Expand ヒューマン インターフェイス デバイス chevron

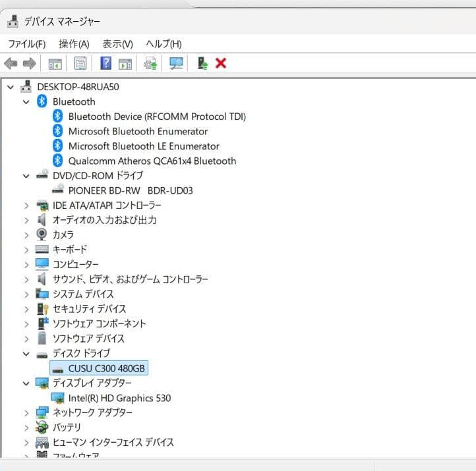click(x=26, y=443)
